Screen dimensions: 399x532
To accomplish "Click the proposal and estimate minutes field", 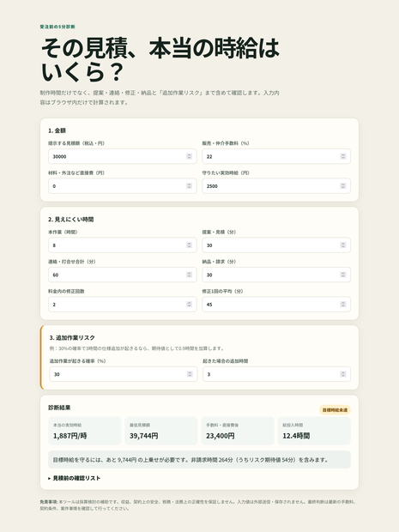I will coord(276,245).
